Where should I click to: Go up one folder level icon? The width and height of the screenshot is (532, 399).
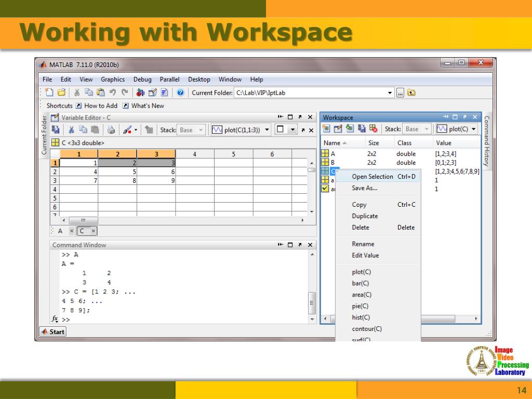tap(411, 92)
